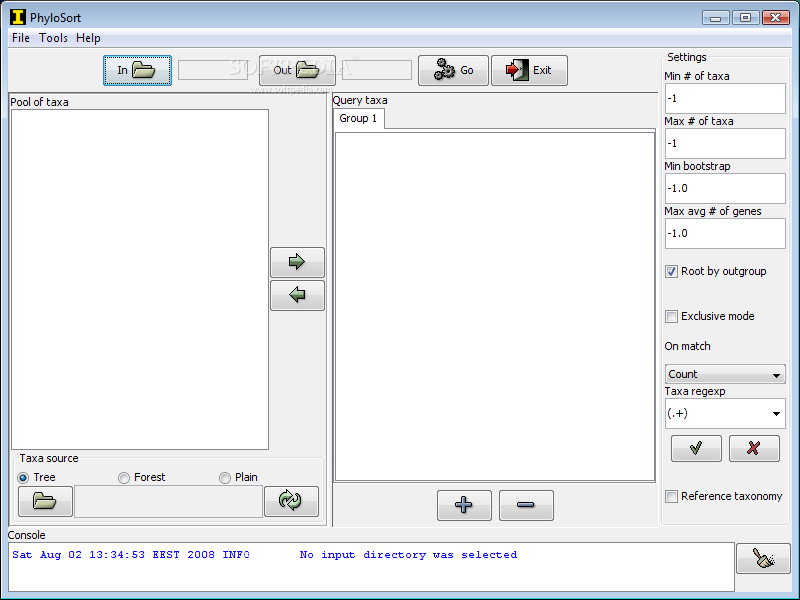Click the PhyloSort title bar app icon
The width and height of the screenshot is (800, 600).
tap(17, 17)
